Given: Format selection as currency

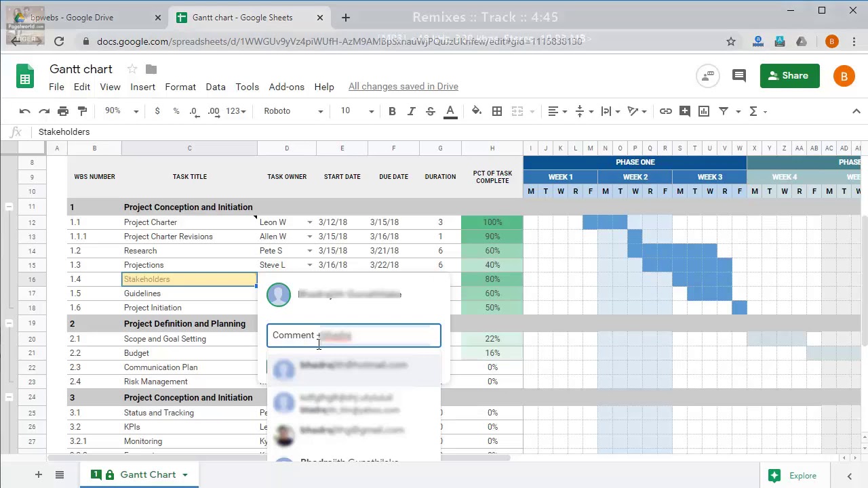Looking at the screenshot, I should 157,111.
